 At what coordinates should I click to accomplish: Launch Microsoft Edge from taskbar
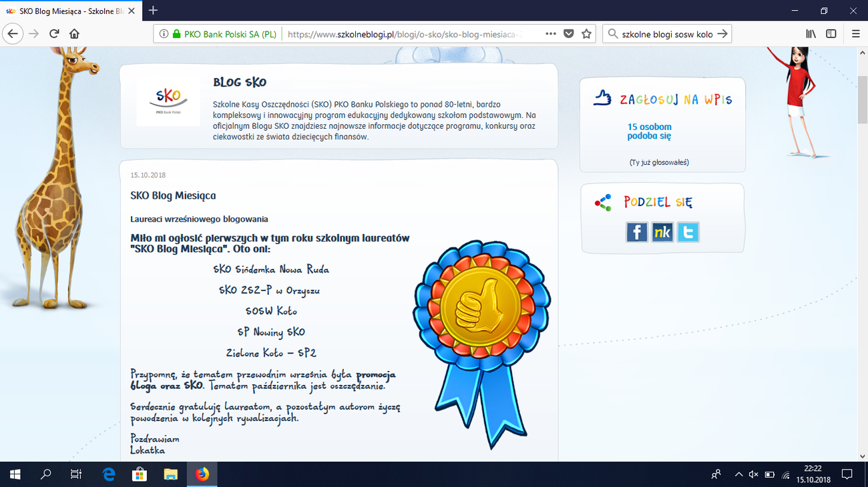109,474
